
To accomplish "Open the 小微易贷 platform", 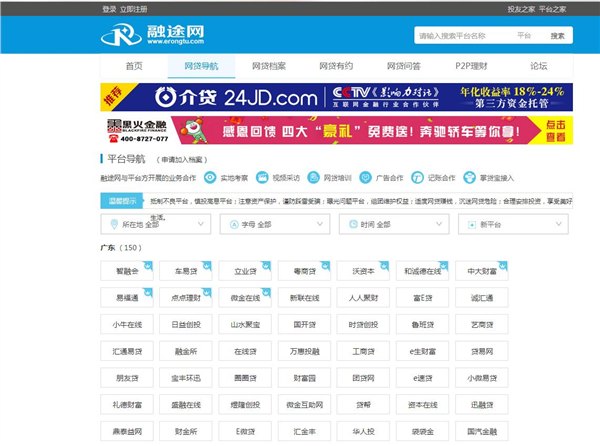I will pos(482,378).
